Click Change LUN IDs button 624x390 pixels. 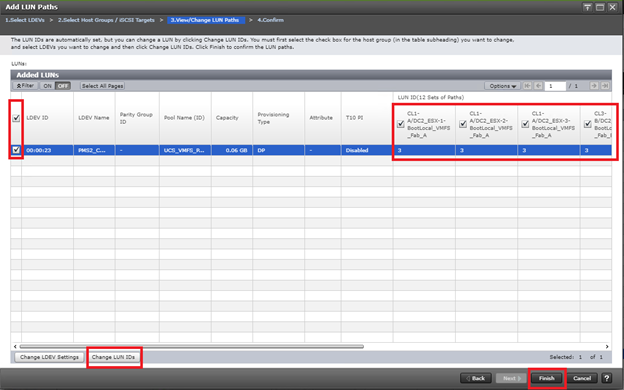(113, 357)
